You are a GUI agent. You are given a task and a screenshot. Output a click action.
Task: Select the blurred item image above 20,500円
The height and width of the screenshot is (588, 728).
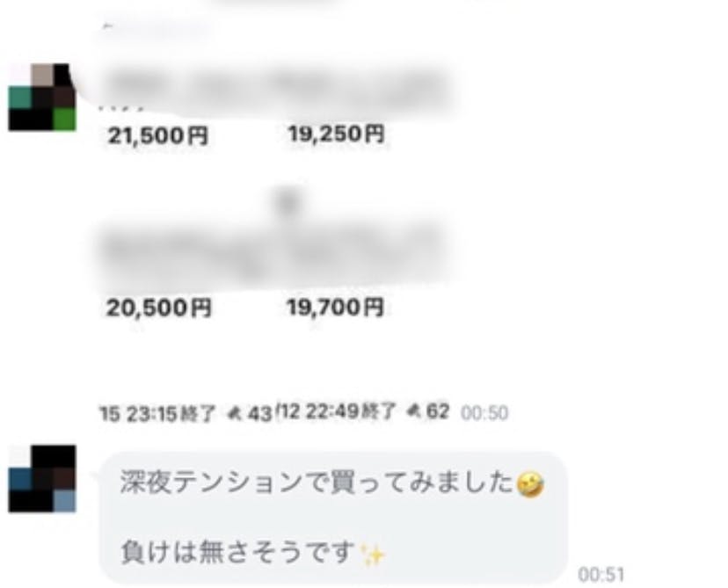186,253
